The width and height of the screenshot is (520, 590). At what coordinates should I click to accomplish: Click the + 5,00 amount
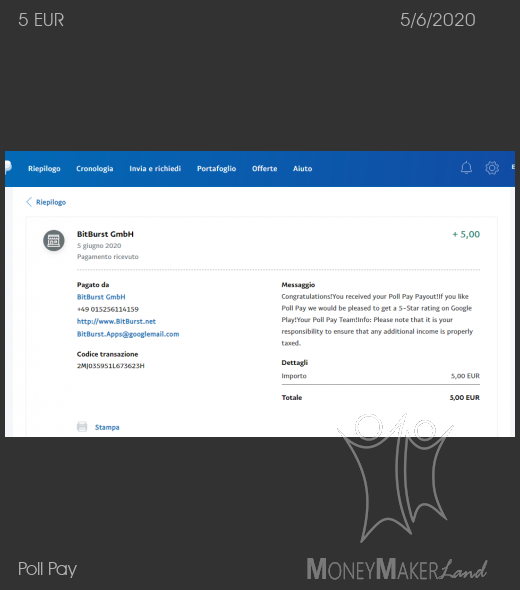click(x=466, y=234)
